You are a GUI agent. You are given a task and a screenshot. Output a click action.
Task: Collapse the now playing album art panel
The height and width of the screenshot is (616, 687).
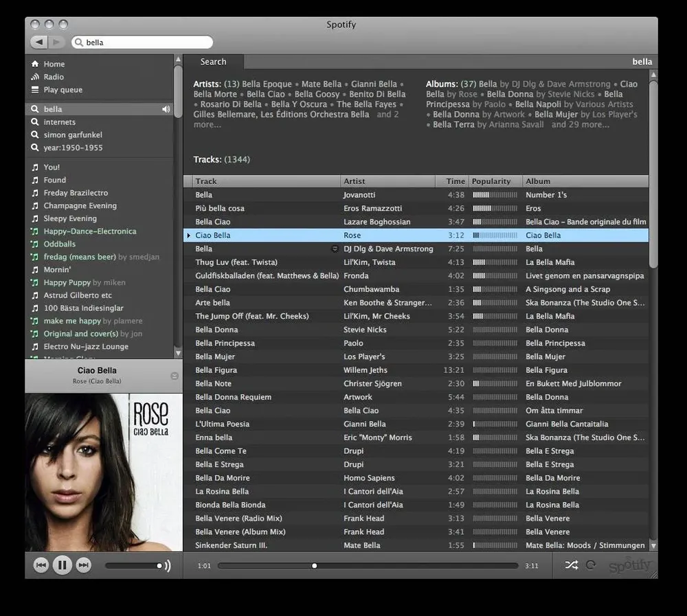pos(174,376)
